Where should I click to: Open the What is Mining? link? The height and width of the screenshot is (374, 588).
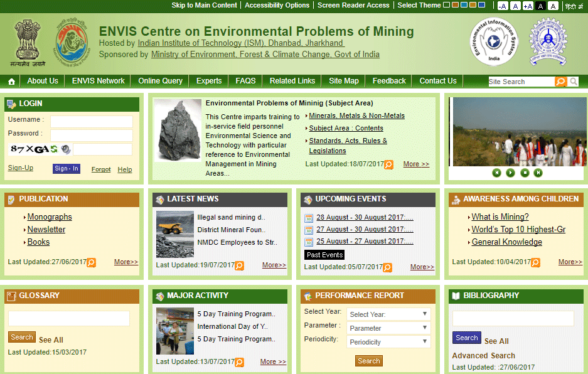click(500, 217)
